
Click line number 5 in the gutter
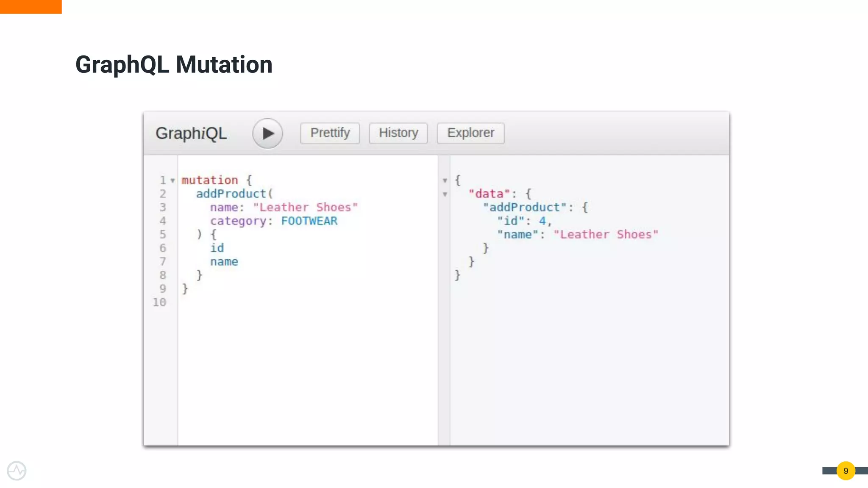point(163,234)
